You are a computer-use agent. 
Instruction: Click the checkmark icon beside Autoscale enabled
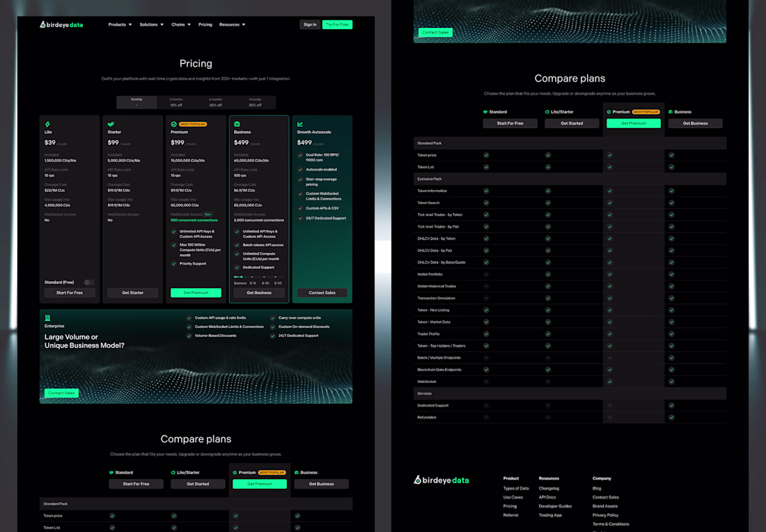(x=300, y=169)
